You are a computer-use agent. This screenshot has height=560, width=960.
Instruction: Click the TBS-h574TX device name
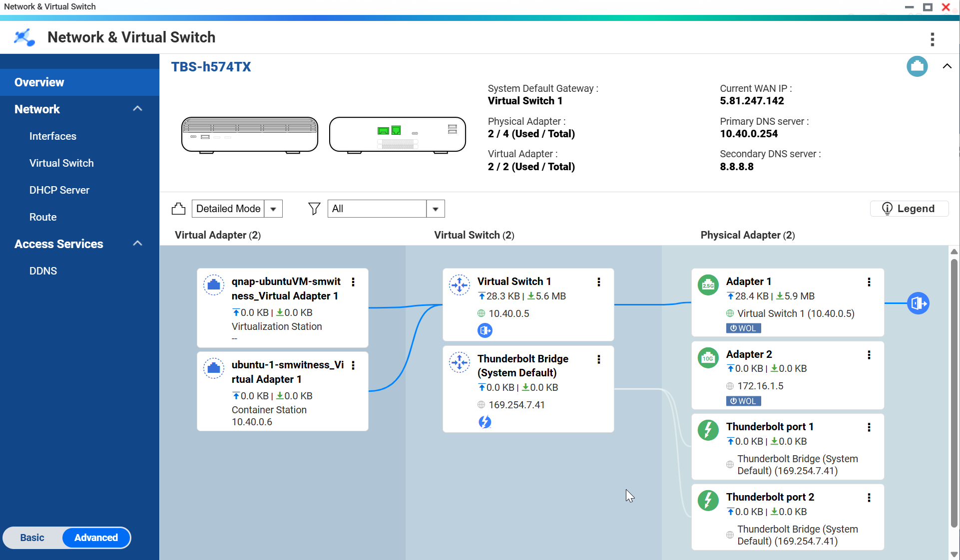click(211, 67)
